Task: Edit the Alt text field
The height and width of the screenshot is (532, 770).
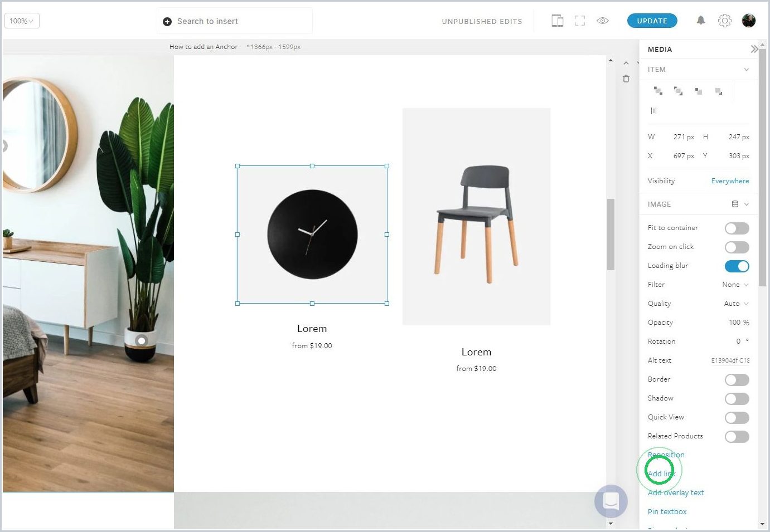Action: pos(730,360)
